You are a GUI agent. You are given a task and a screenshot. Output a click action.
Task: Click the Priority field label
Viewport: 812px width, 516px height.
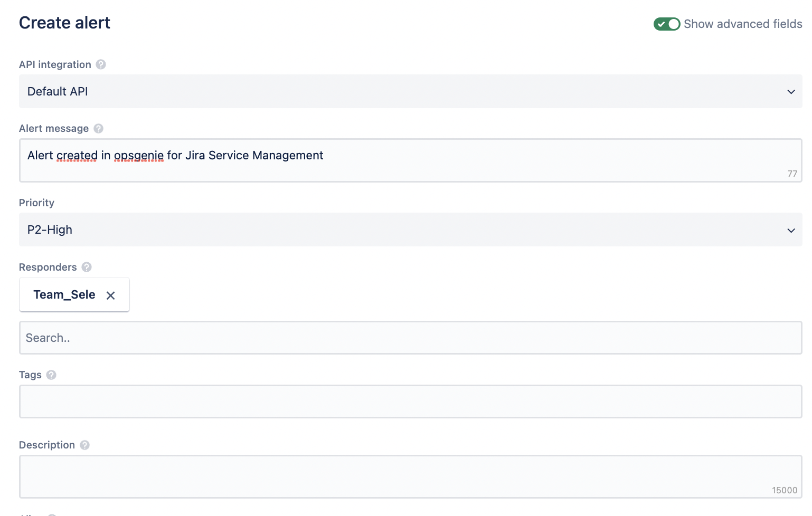[x=36, y=203]
